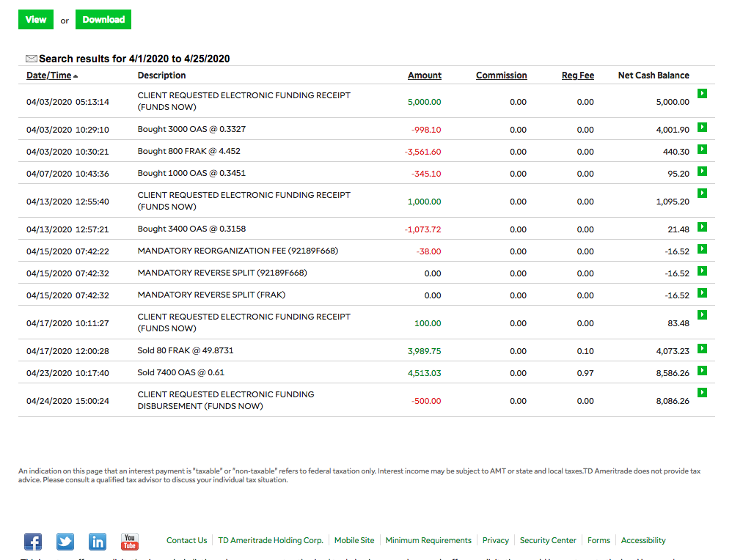This screenshot has height=560, width=732.
Task: Open the Security Center footer link
Action: tap(548, 540)
